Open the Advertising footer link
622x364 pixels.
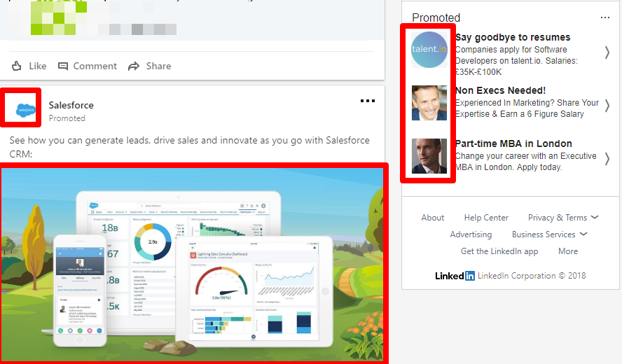click(471, 234)
